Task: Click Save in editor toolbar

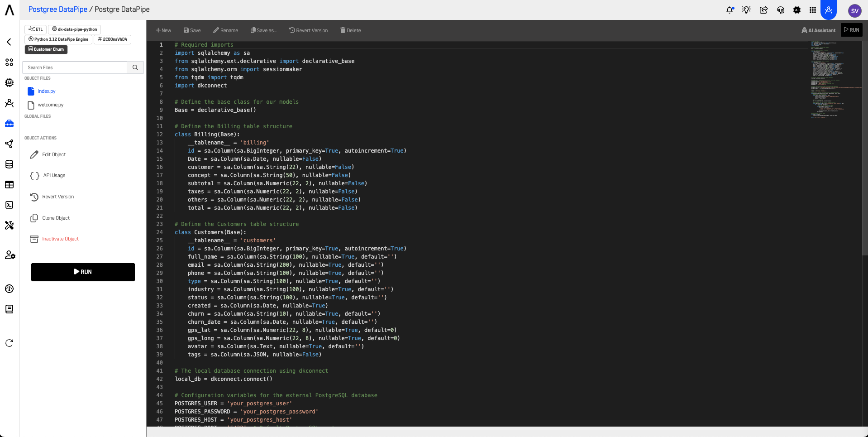Action: click(x=192, y=30)
